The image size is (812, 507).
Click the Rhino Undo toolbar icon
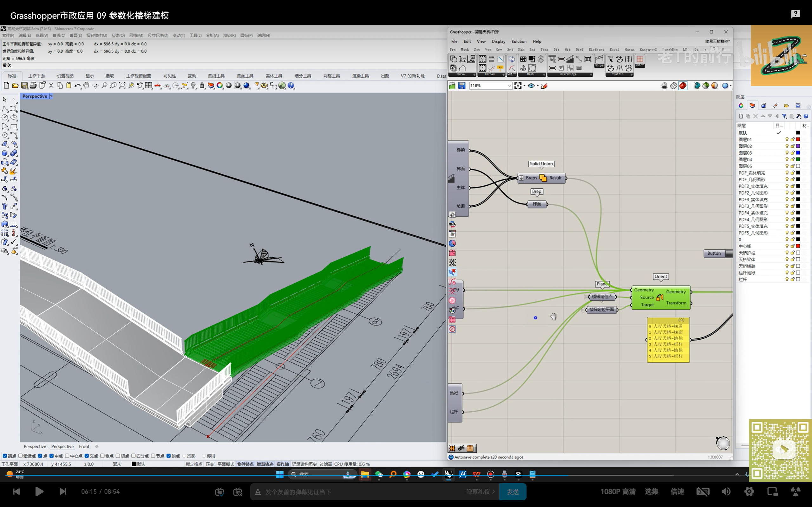click(x=77, y=86)
